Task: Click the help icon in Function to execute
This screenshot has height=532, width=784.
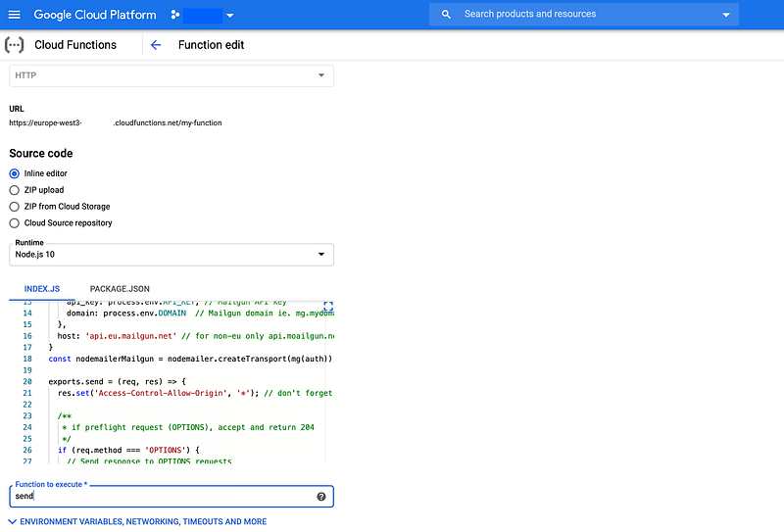Action: click(x=321, y=497)
